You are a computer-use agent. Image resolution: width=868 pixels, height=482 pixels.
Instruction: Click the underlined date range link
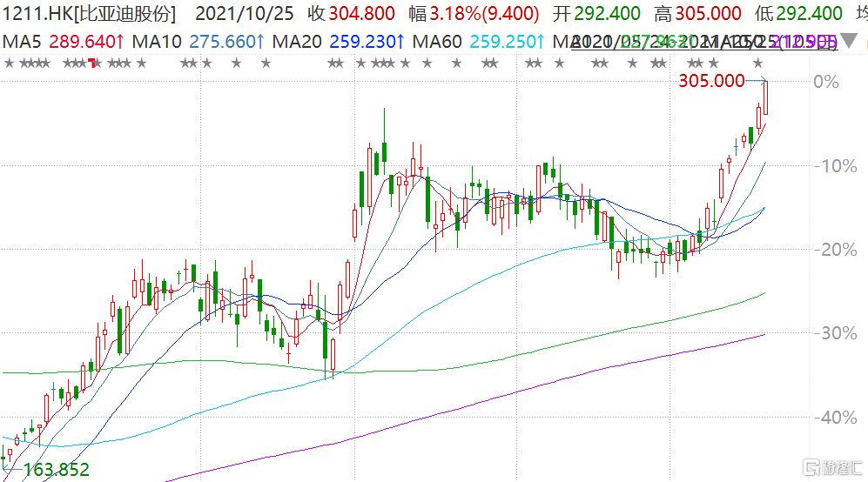pos(704,42)
